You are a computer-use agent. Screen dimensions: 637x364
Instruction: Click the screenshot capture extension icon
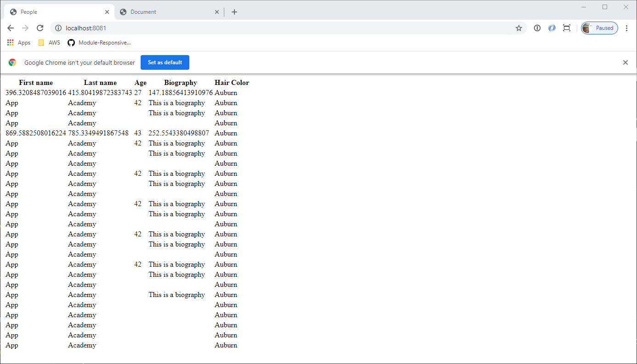pyautogui.click(x=567, y=28)
